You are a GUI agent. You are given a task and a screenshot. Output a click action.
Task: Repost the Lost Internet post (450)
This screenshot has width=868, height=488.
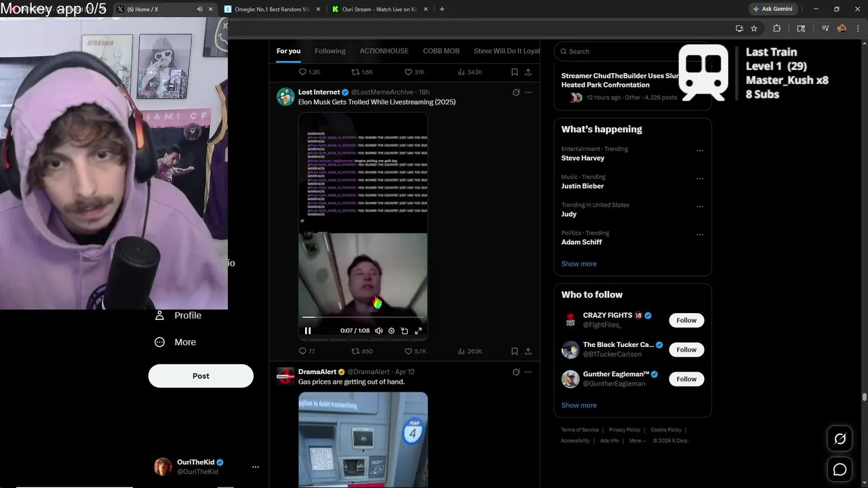(x=361, y=351)
